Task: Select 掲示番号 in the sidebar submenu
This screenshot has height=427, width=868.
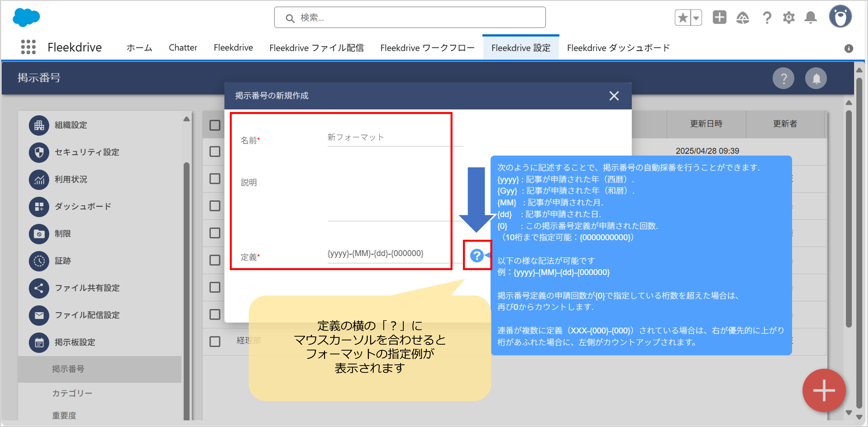Action: pyautogui.click(x=100, y=369)
